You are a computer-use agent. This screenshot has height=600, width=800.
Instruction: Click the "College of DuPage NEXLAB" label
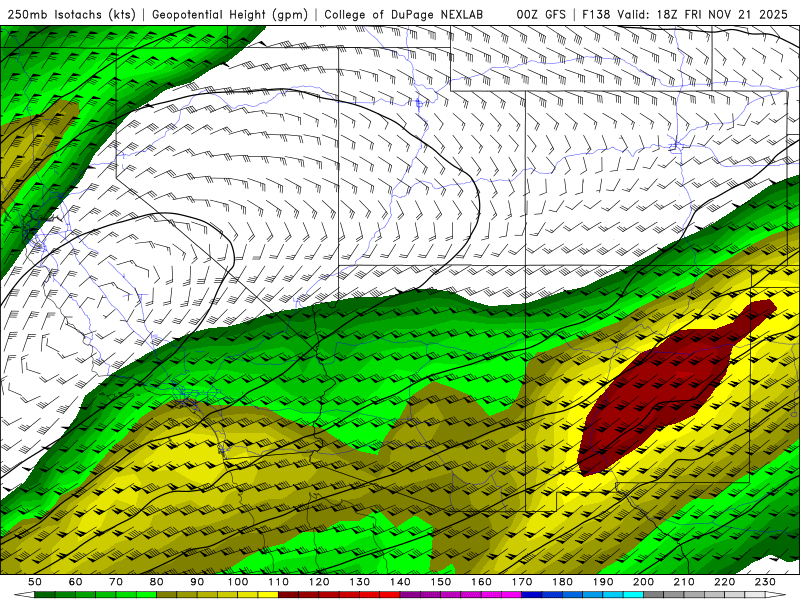[404, 15]
